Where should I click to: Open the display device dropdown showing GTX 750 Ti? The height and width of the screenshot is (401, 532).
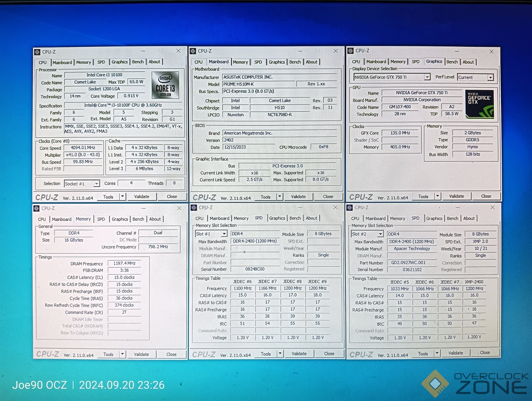(x=392, y=77)
